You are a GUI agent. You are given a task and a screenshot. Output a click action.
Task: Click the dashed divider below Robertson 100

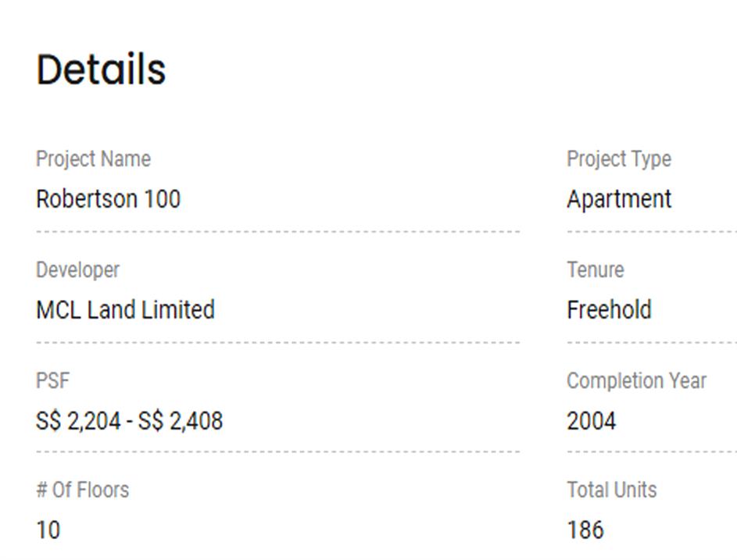[277, 231]
